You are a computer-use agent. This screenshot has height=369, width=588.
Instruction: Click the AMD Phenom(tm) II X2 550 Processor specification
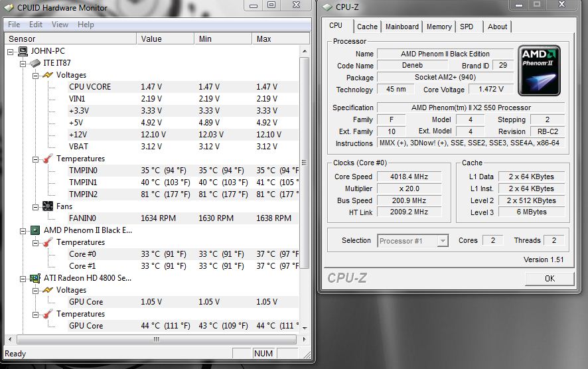471,108
